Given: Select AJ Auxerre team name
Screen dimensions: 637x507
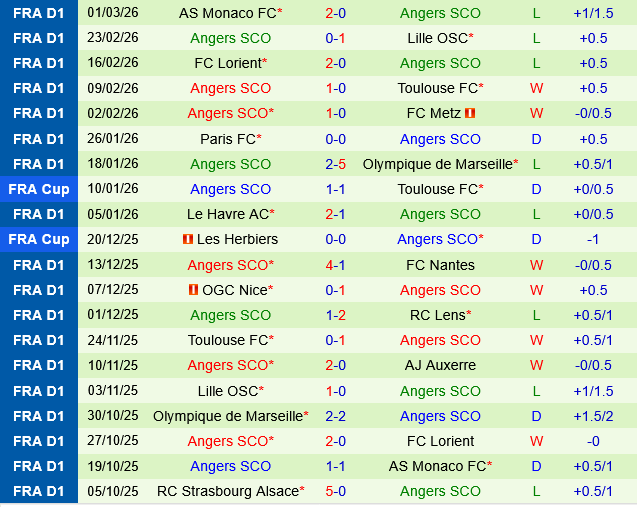Looking at the screenshot, I should pos(440,365).
